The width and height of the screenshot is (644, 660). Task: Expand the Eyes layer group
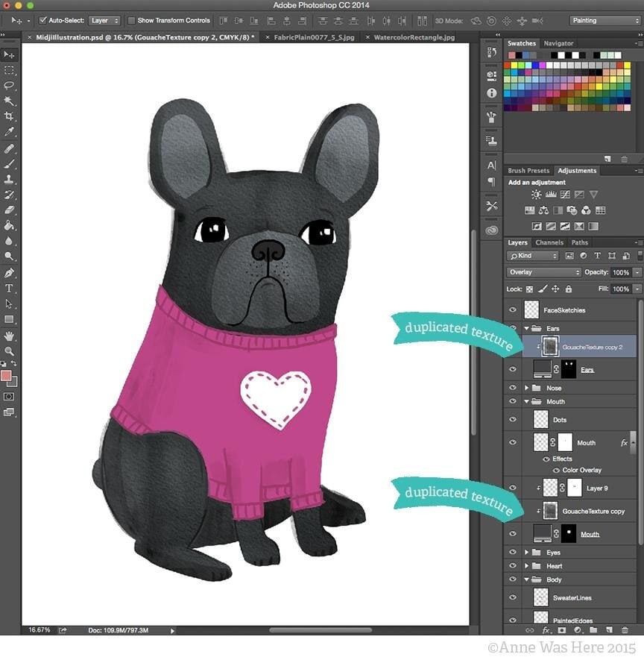pos(527,553)
